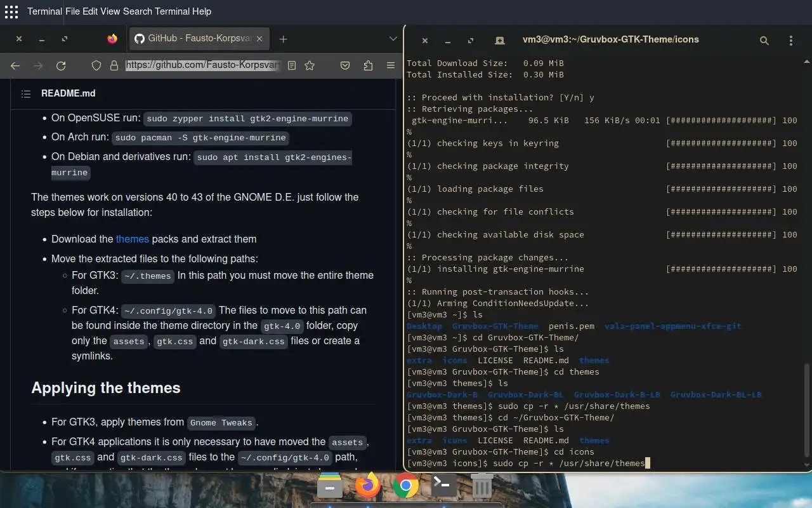
Task: Reload the GitHub page
Action: click(61, 65)
